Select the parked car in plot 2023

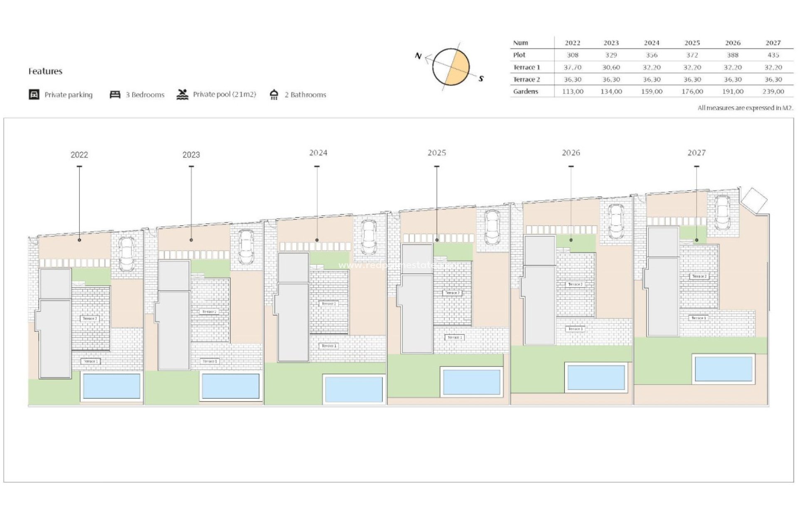[246, 247]
